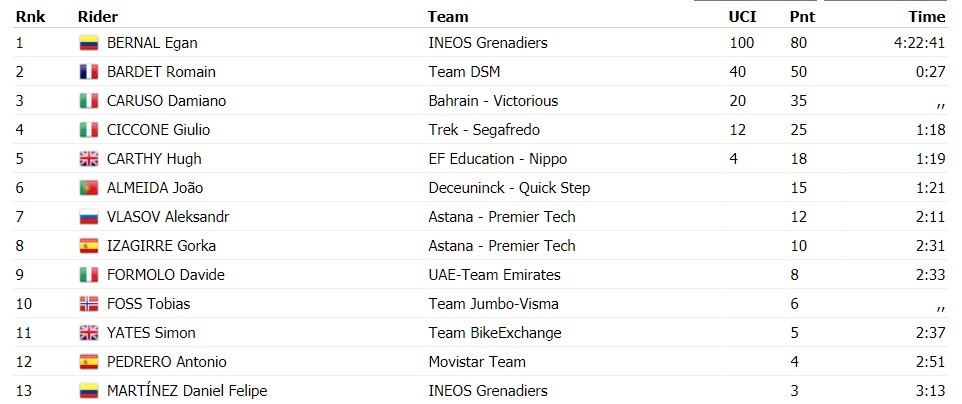Click the Italian flag beside CARUSO Damiano
Viewport: 962px width, 404px height.
(89, 101)
